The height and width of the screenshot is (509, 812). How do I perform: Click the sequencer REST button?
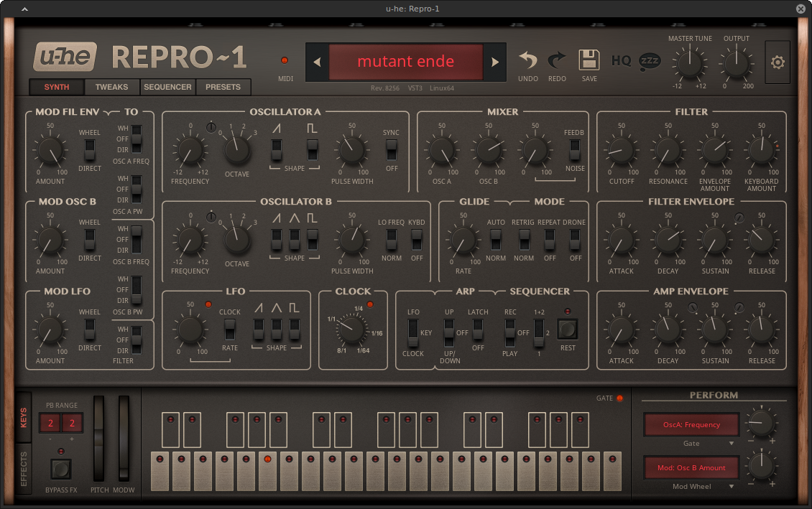(x=568, y=330)
